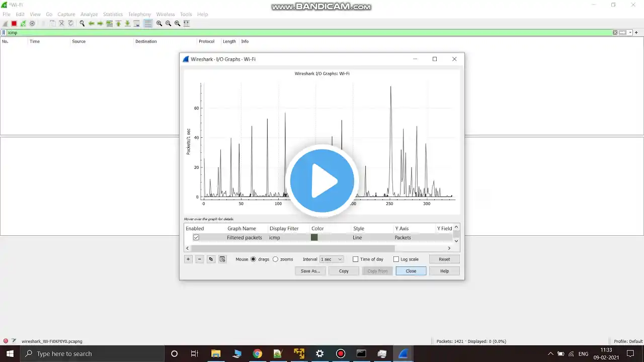This screenshot has height=362, width=644.
Task: Toggle auto-scroll during live capture icon
Action: [136, 24]
